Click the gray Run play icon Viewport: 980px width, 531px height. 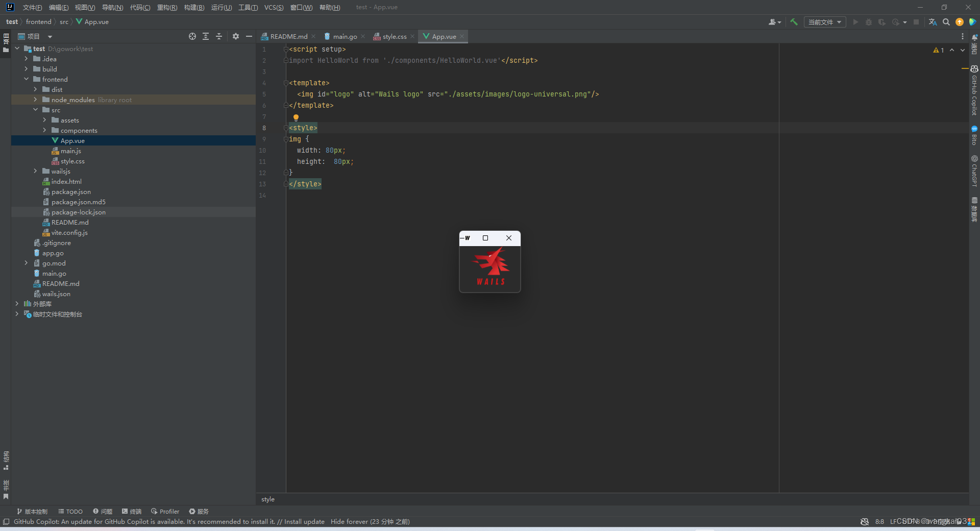click(855, 22)
